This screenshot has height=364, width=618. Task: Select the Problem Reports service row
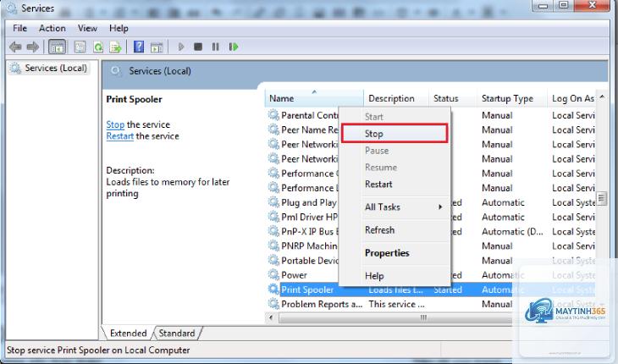click(431, 304)
